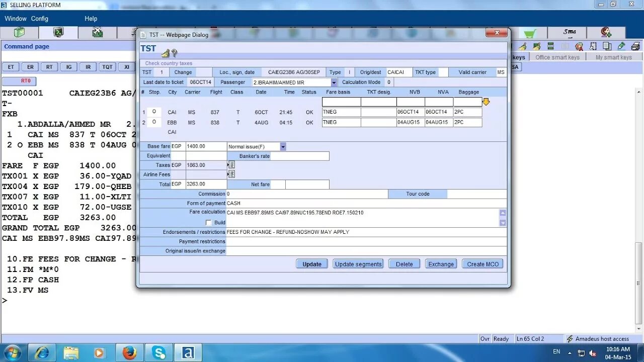Tick the Build checkbox
This screenshot has width=644, height=362.
coord(208,223)
